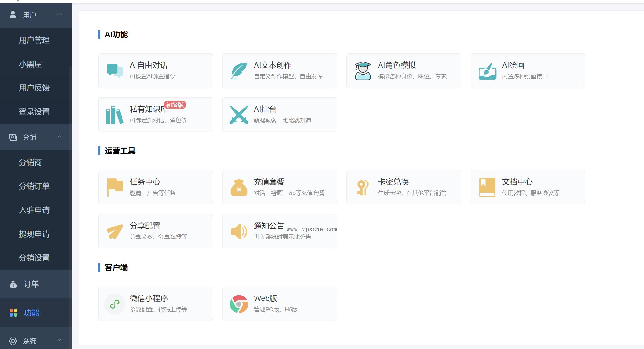The width and height of the screenshot is (644, 349).
Task: Open 用户反馈 in the sidebar
Action: [34, 88]
